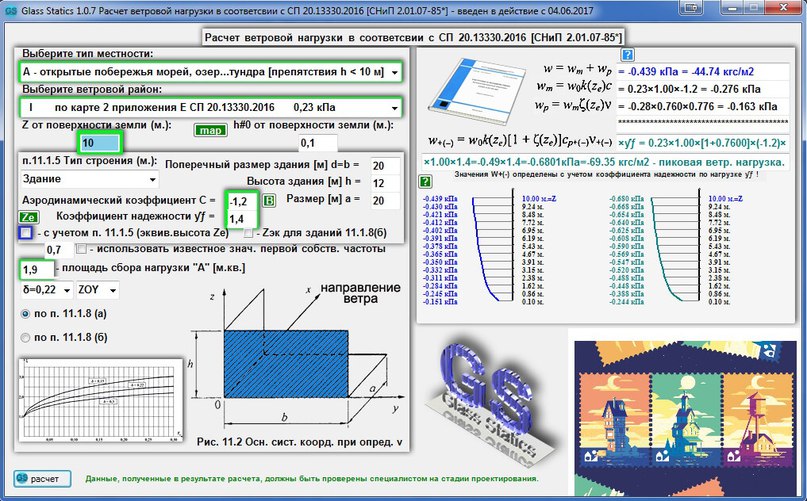This screenshot has height=501, width=807.
Task: Click the h#0 field showing 0,1
Action: tap(318, 143)
